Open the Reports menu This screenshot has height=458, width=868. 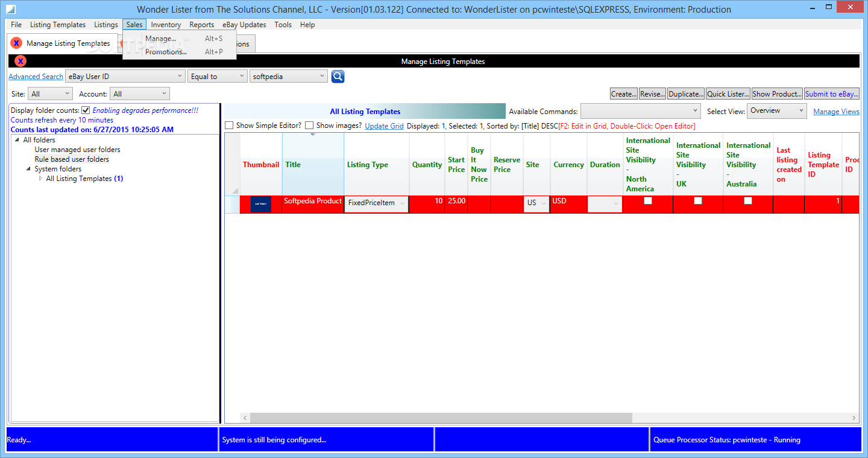[x=202, y=25]
